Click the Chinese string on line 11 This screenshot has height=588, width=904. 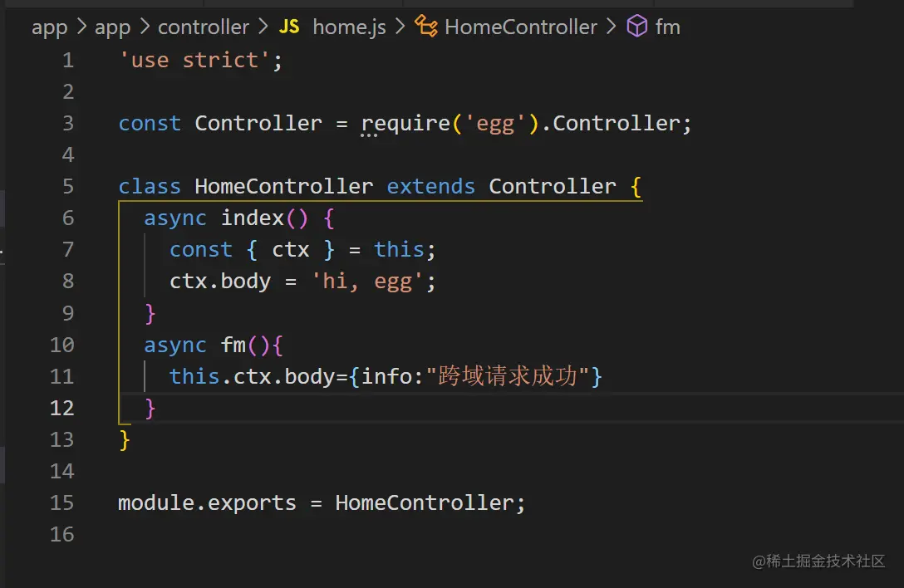coord(508,376)
